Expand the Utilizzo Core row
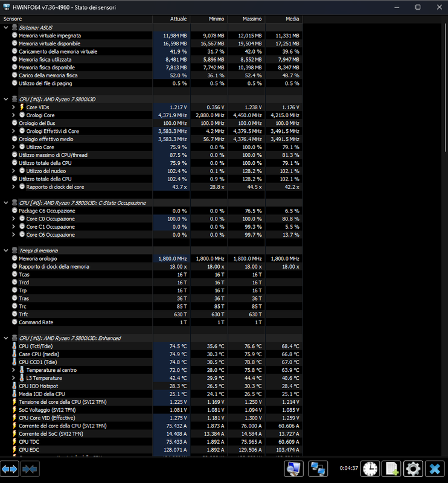Viewport: 448px width, 483px height. (x=13, y=147)
